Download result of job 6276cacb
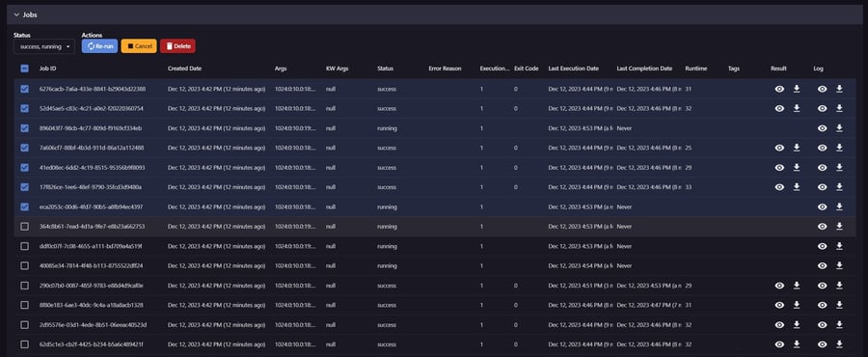The width and height of the screenshot is (868, 357). 797,89
